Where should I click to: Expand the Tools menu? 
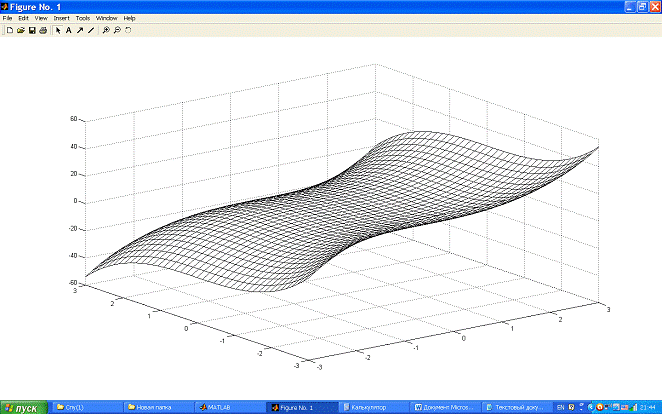pos(83,18)
